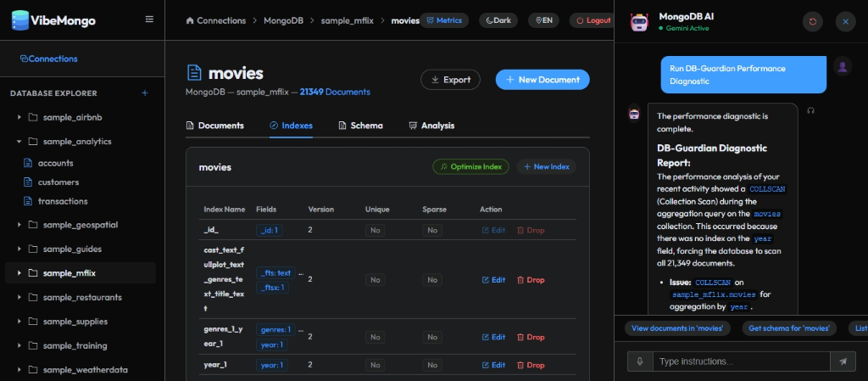The width and height of the screenshot is (868, 381).
Task: Create a New Document
Action: [x=542, y=80]
